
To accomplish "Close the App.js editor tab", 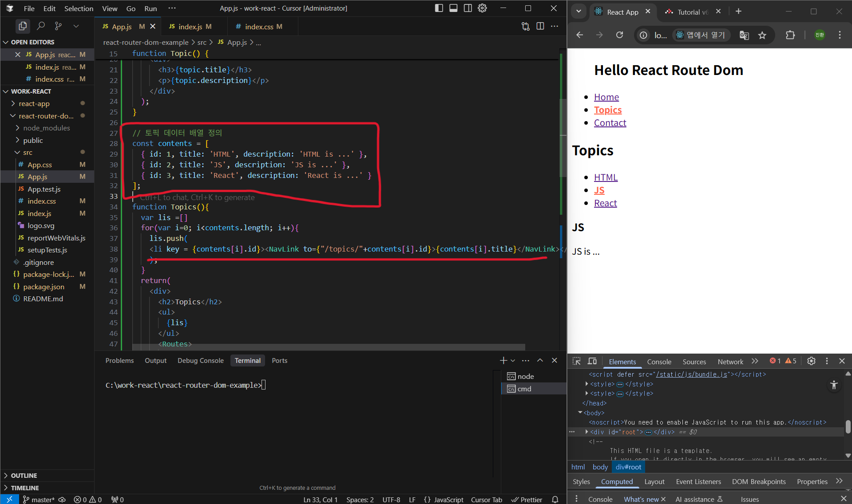I will [153, 27].
